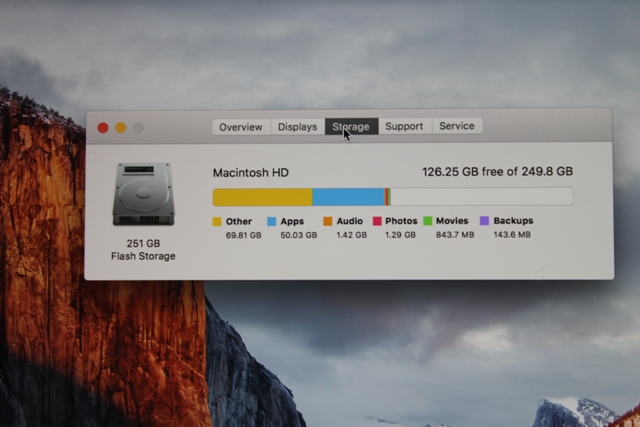Click the grayed-out zoom window button

(x=138, y=128)
